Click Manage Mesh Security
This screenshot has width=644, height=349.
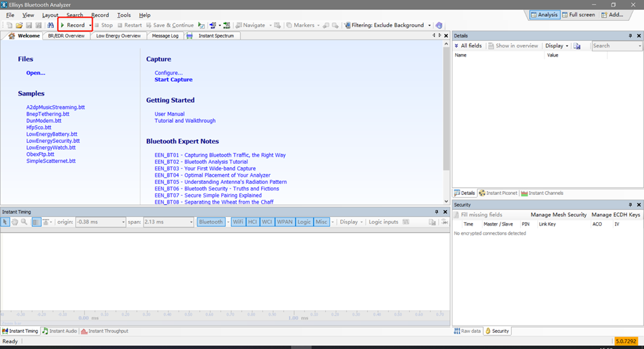[558, 214]
